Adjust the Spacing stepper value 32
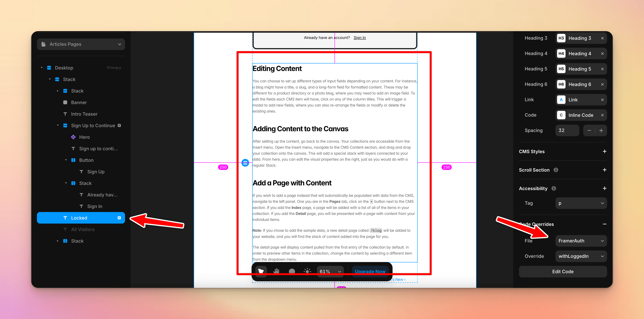This screenshot has width=644, height=319. tap(568, 131)
